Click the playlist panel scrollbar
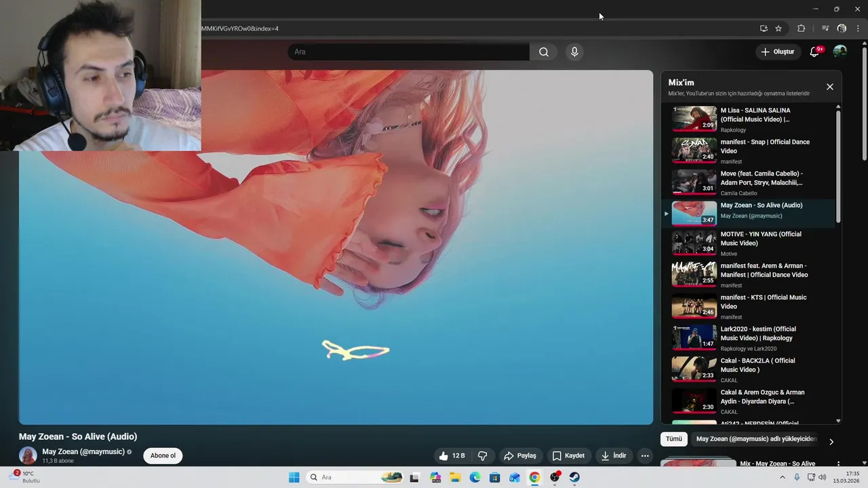This screenshot has height=488, width=868. tap(838, 166)
